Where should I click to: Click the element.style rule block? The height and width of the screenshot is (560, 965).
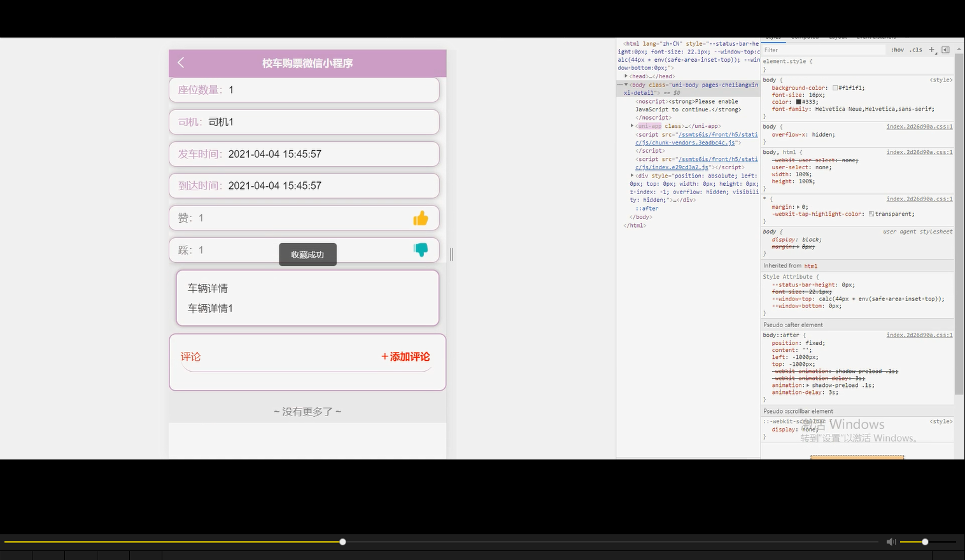pos(857,65)
